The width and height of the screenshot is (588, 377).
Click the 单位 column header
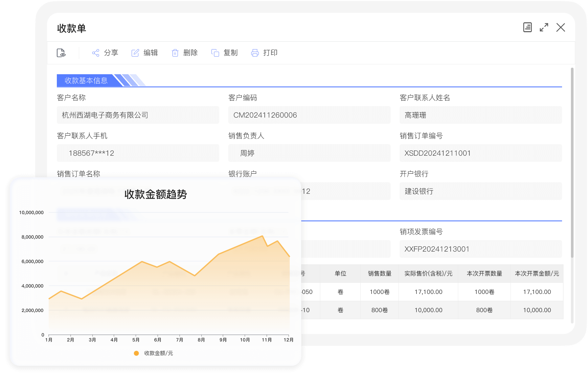tap(340, 274)
